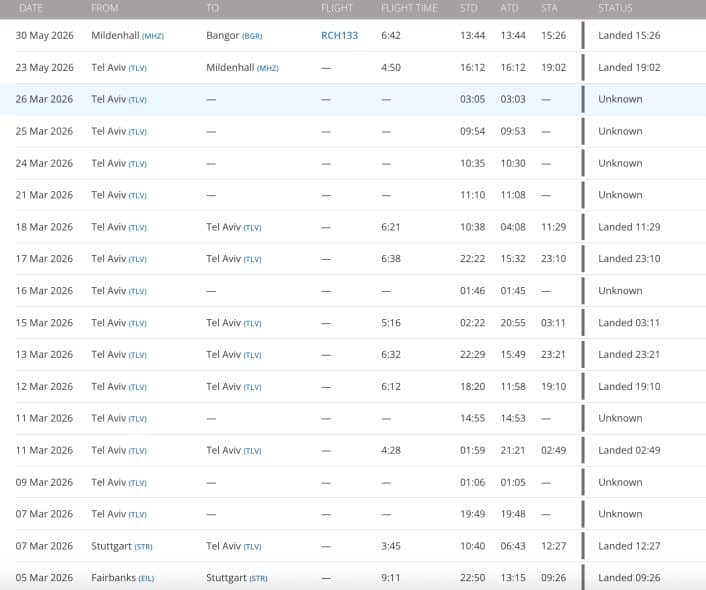Select the 21 Mar 2026 date cell
The height and width of the screenshot is (590, 706).
tap(44, 195)
